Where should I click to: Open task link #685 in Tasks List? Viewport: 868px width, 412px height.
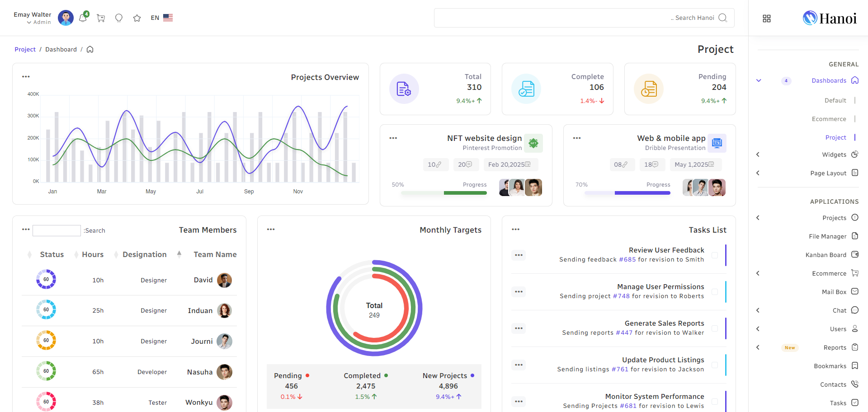[627, 259]
